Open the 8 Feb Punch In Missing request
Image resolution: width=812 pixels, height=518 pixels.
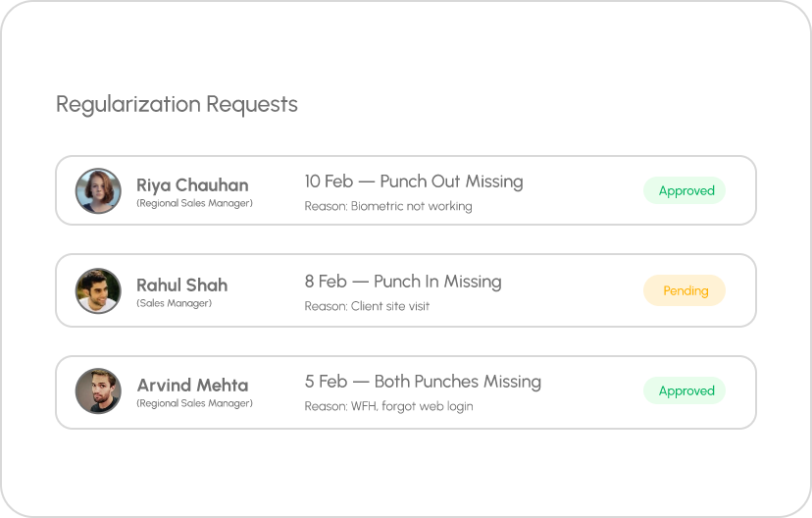pyautogui.click(x=402, y=282)
